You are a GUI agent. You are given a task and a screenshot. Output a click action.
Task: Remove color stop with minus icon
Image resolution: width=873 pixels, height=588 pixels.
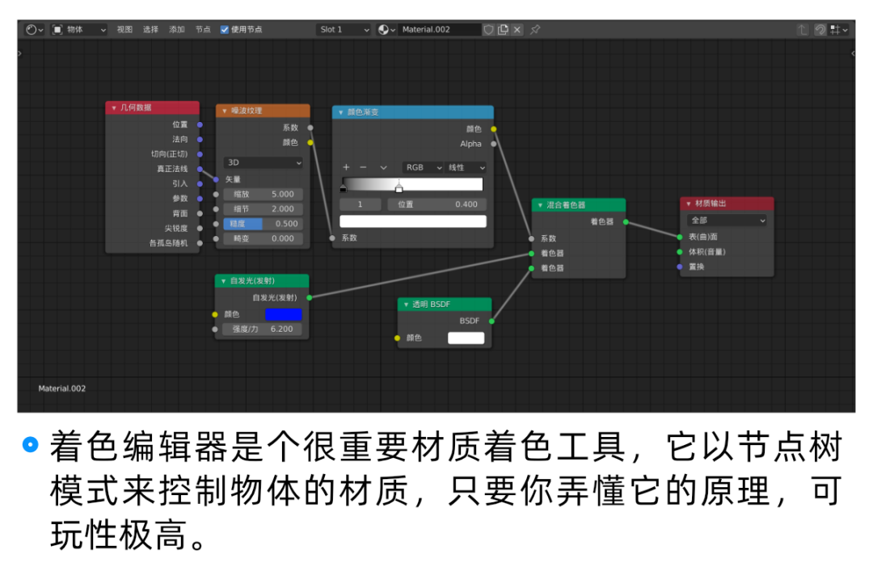click(363, 167)
